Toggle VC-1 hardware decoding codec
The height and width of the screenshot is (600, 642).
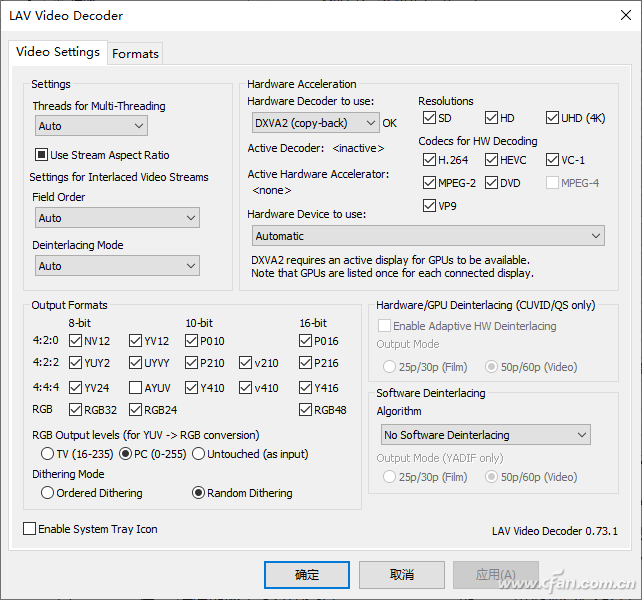552,160
